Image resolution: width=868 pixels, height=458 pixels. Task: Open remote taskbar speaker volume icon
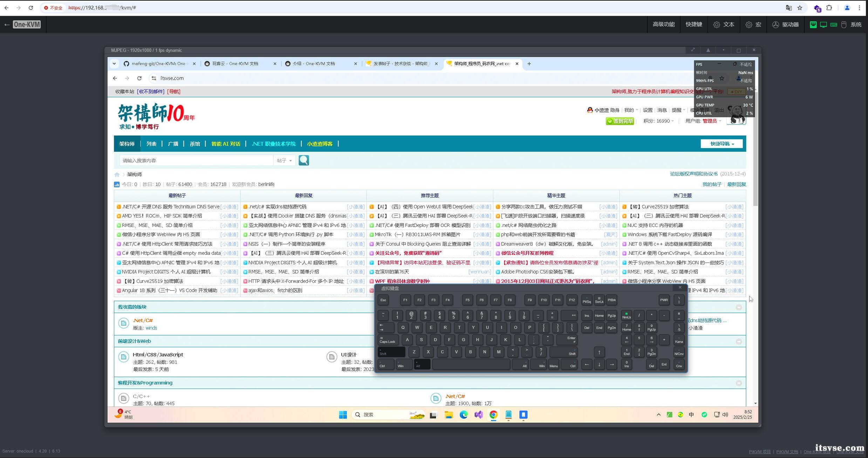[725, 415]
